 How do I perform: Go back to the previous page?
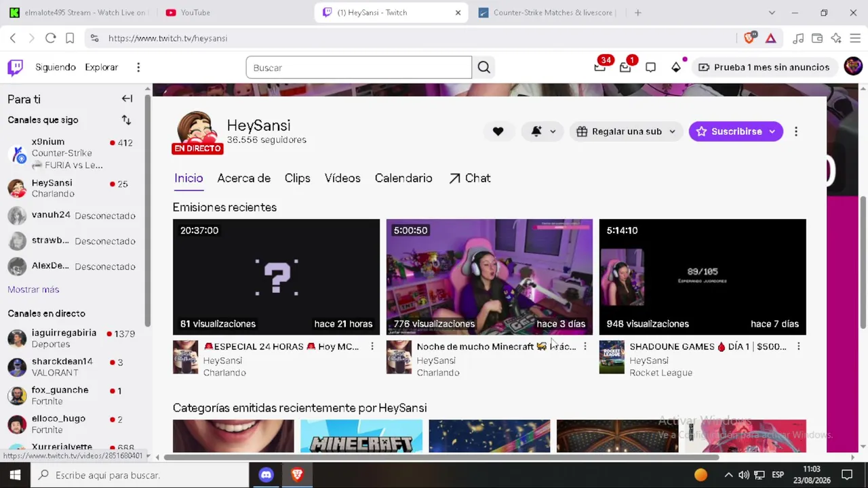click(x=13, y=38)
